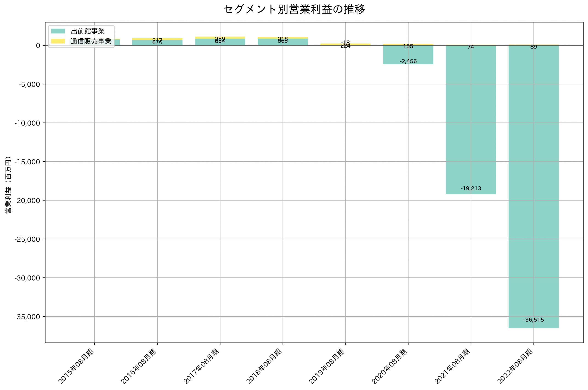Click the 155 data label
The width and height of the screenshot is (588, 390).
408,46
